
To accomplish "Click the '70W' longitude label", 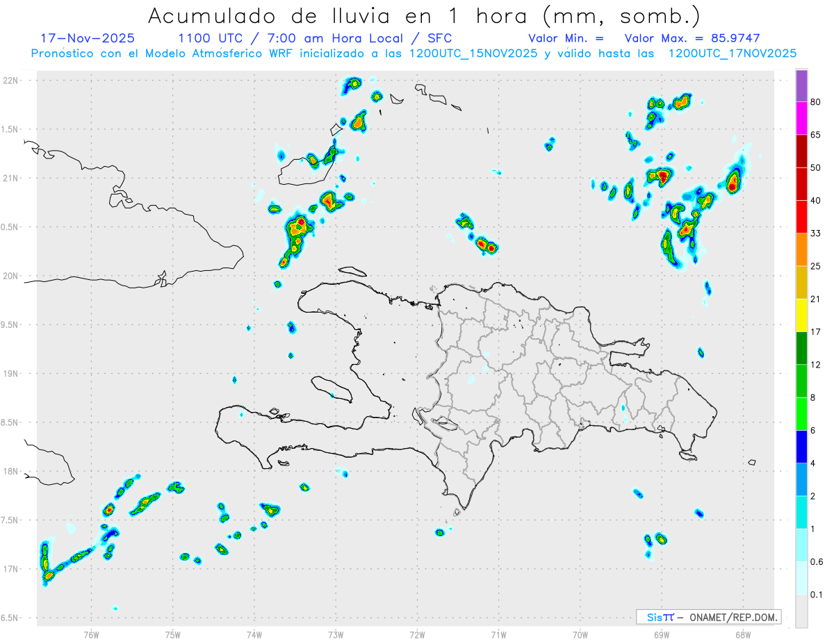I will pyautogui.click(x=580, y=634).
